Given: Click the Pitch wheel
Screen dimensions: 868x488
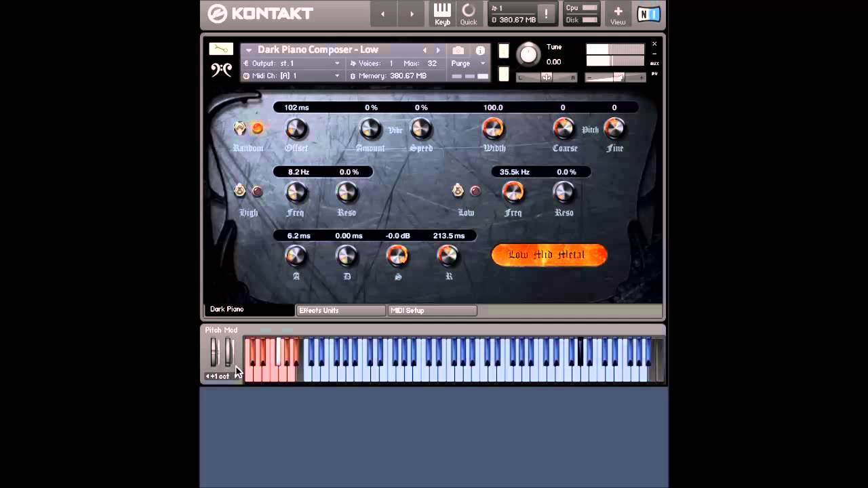Looking at the screenshot, I should tap(214, 352).
